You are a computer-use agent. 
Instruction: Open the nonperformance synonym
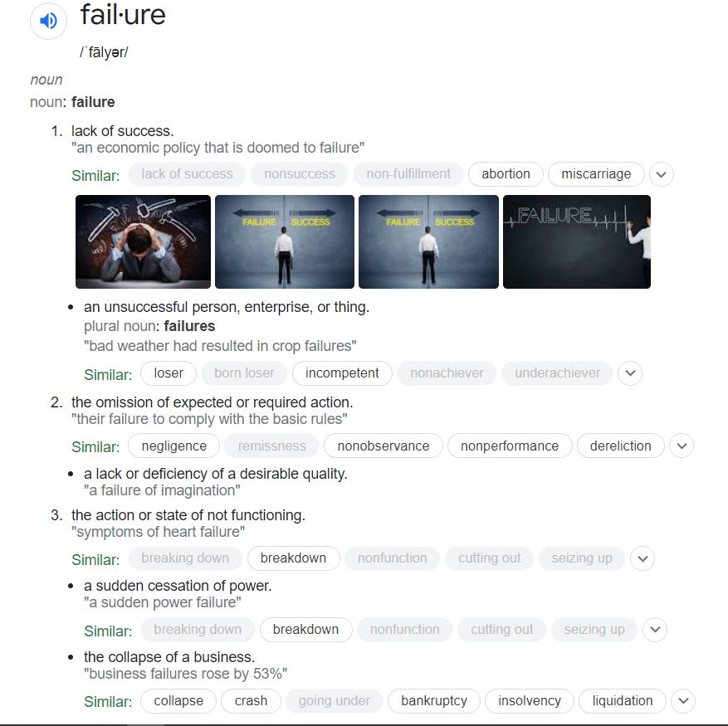[510, 446]
